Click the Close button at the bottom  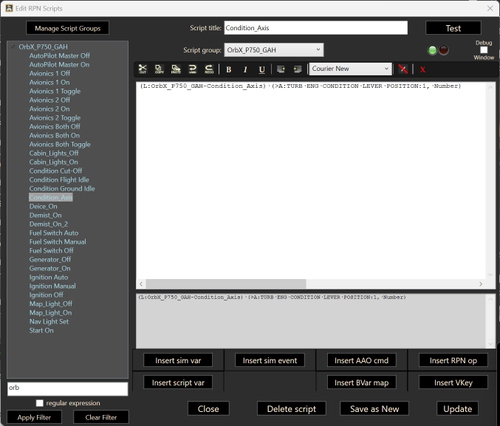pos(208,409)
